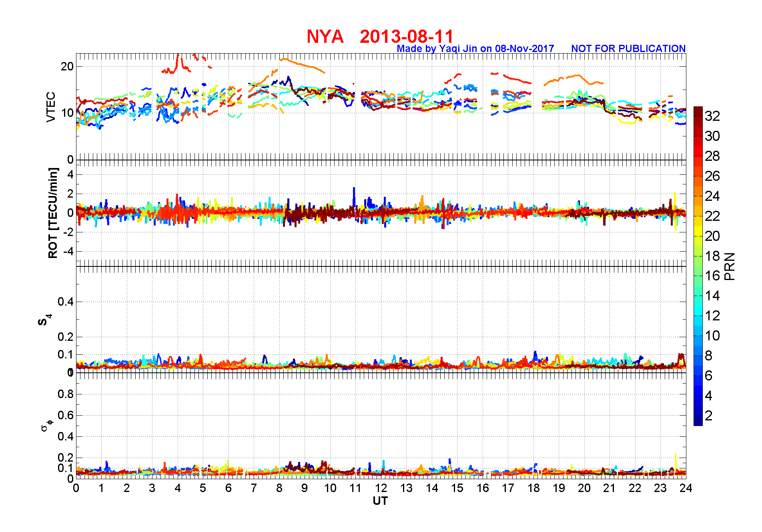Click the PRN colorbar label
Screen dimensions: 762x532
(x=730, y=266)
